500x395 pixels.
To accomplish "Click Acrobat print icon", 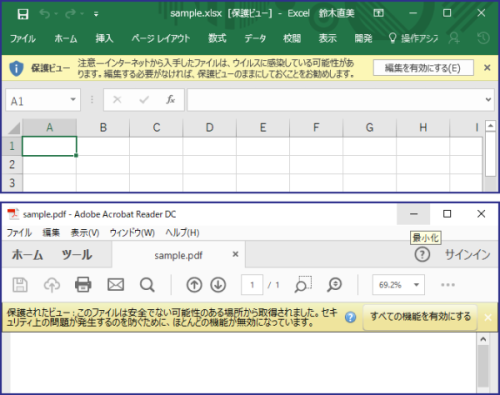I will (83, 285).
